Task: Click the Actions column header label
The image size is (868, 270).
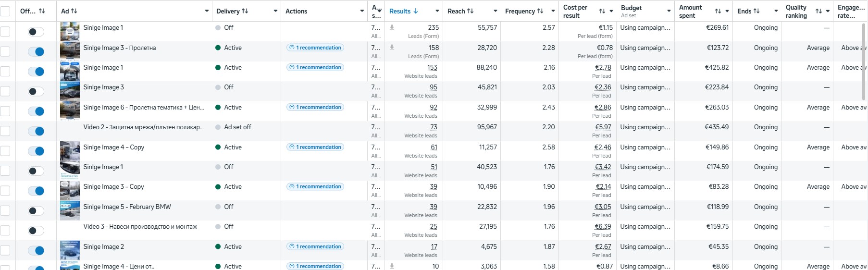Action: (296, 11)
